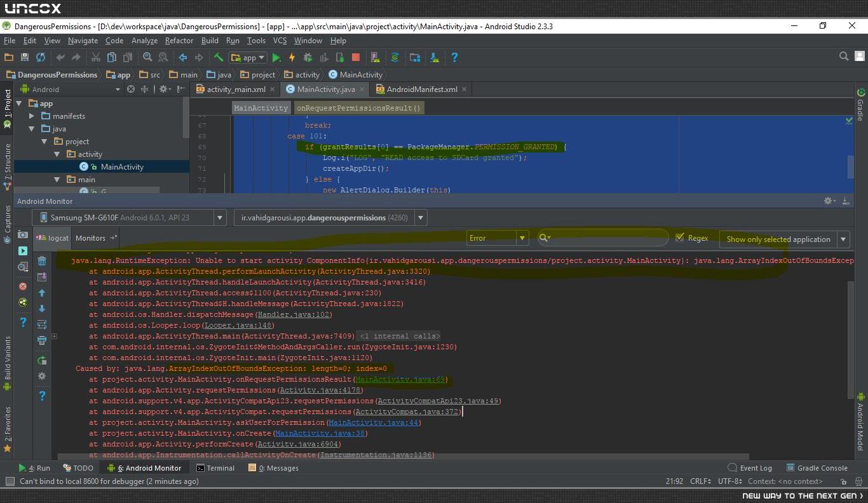
Task: Click the red Stop icon
Action: pyautogui.click(x=356, y=57)
